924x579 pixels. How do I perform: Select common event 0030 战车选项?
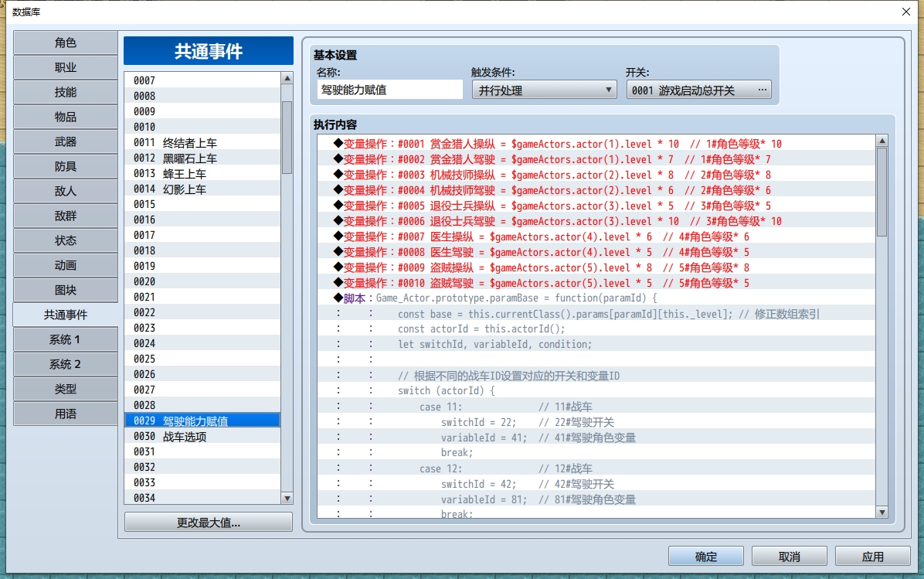[x=202, y=436]
